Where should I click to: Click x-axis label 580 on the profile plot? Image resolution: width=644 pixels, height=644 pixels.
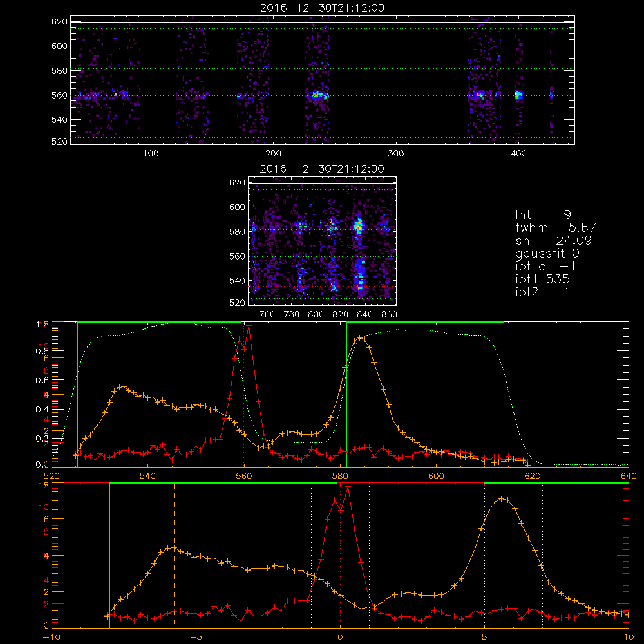tap(340, 477)
